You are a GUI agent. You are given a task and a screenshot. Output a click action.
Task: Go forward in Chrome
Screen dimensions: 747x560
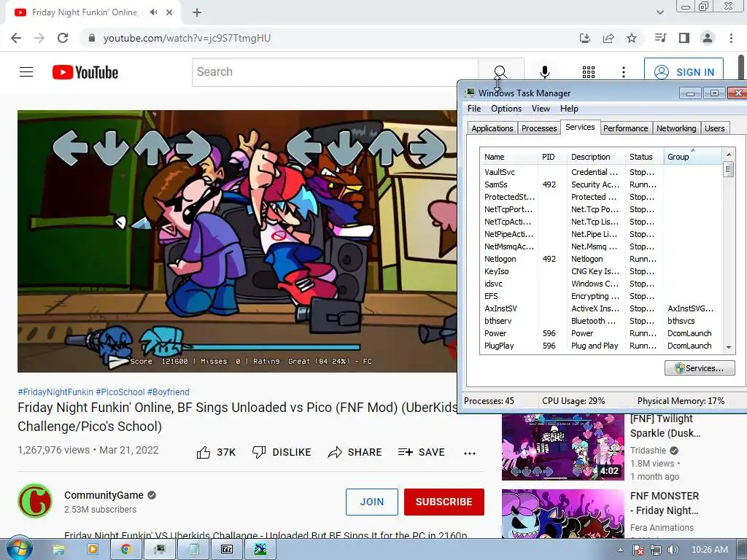point(39,38)
